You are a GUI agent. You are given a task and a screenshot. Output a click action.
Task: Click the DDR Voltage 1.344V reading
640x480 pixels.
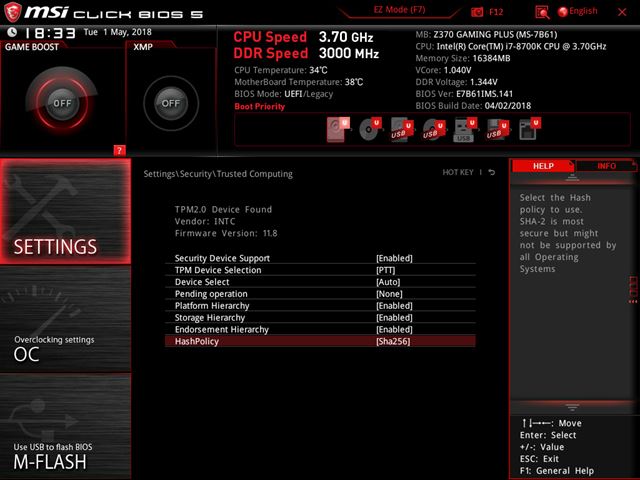point(456,82)
